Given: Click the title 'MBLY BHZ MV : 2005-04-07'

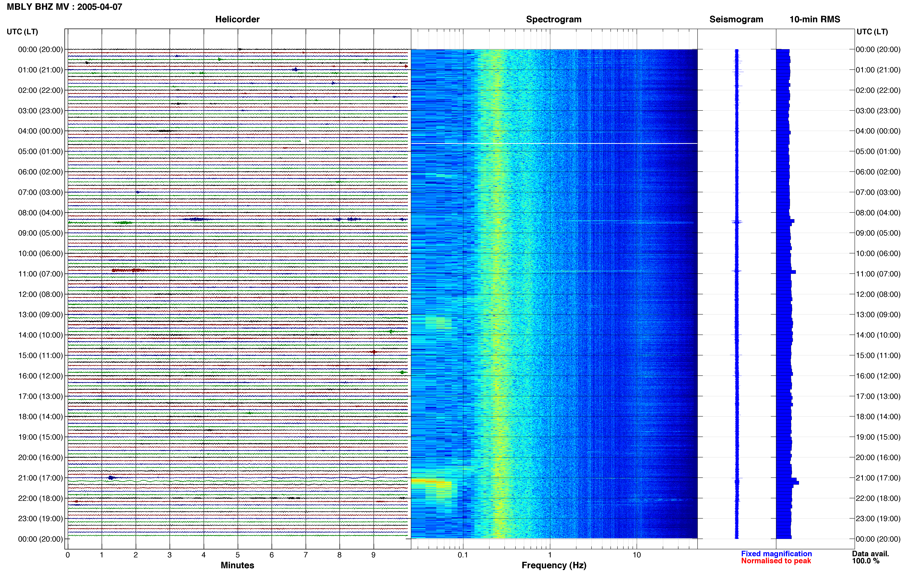Looking at the screenshot, I should (x=65, y=6).
